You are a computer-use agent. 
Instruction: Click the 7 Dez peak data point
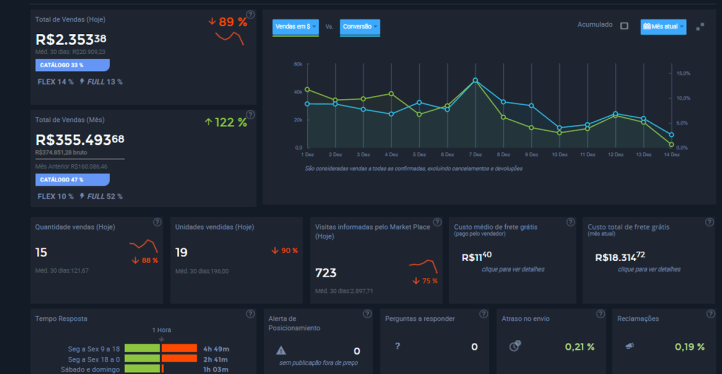click(x=475, y=80)
